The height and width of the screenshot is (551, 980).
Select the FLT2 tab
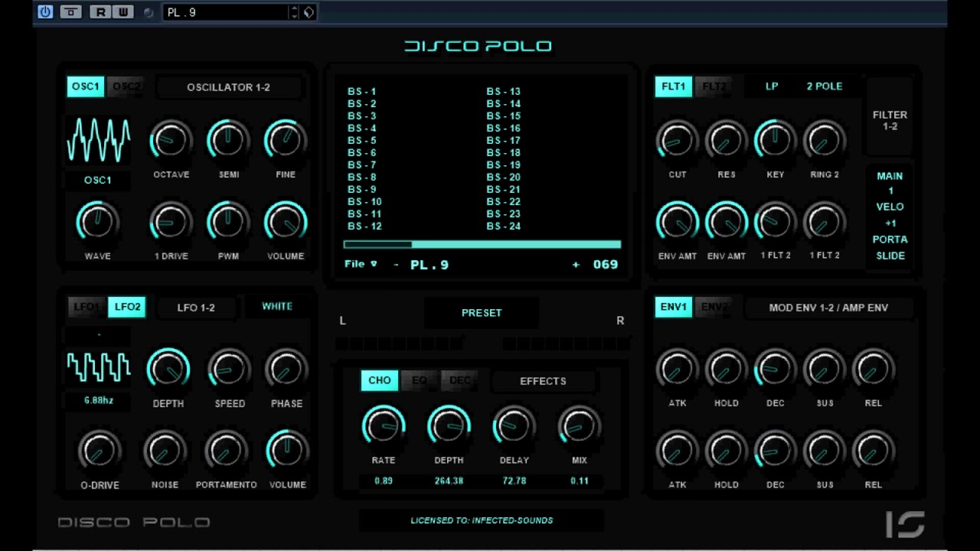coord(714,86)
